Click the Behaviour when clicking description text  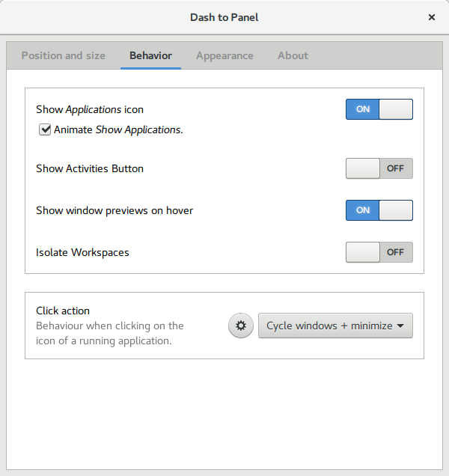[x=109, y=333]
